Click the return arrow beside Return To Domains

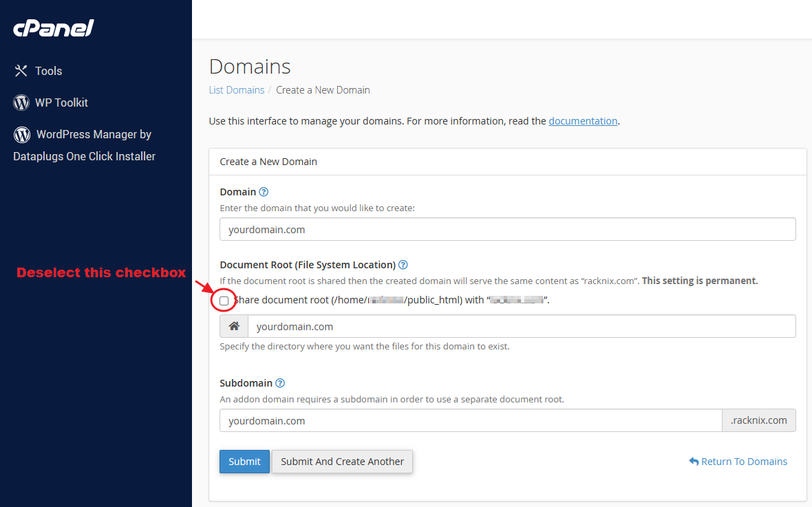694,461
